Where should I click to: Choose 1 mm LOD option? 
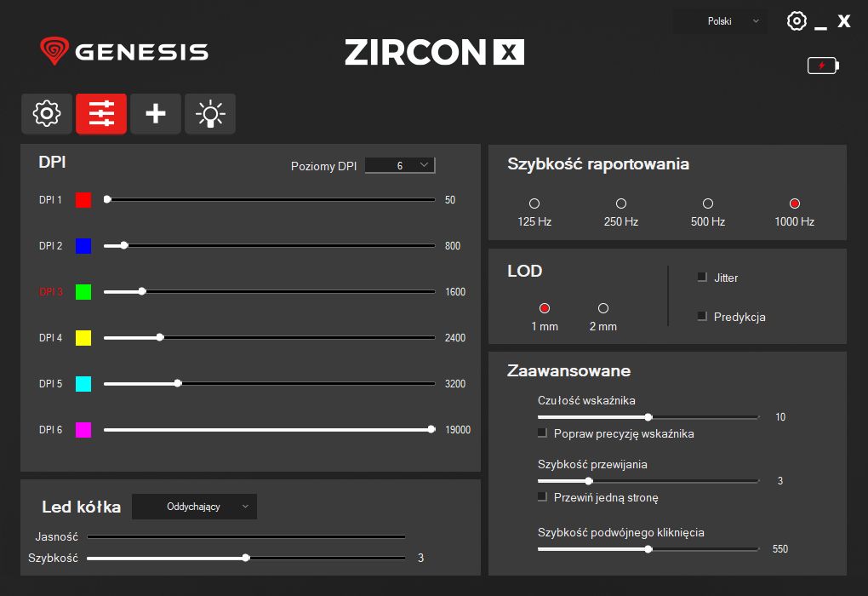(545, 308)
